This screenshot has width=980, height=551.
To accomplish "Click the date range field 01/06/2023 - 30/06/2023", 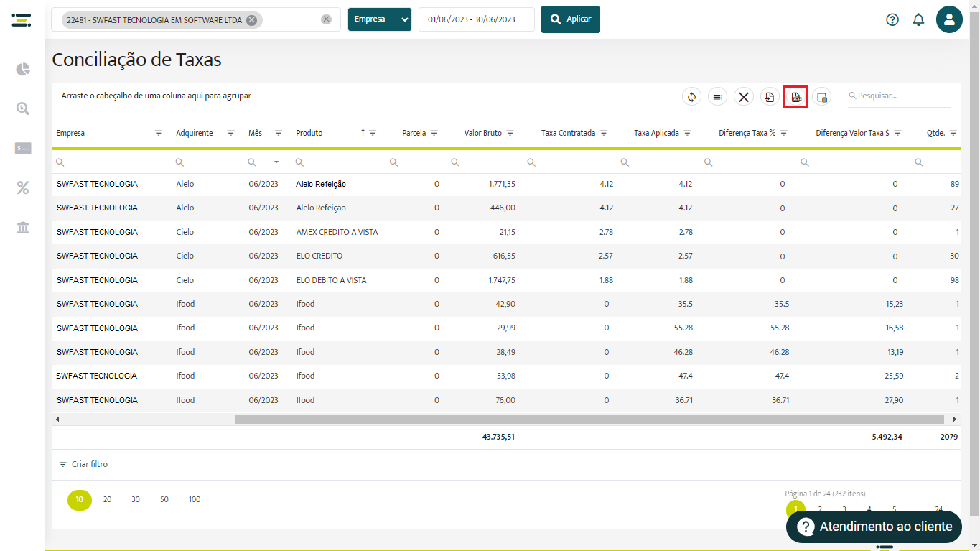I will [x=477, y=19].
